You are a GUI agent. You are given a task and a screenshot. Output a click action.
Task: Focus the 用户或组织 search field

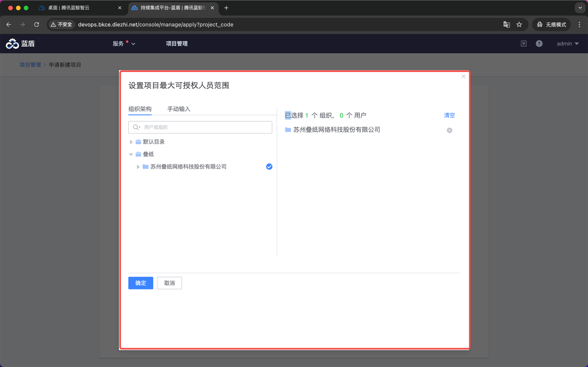(x=200, y=127)
